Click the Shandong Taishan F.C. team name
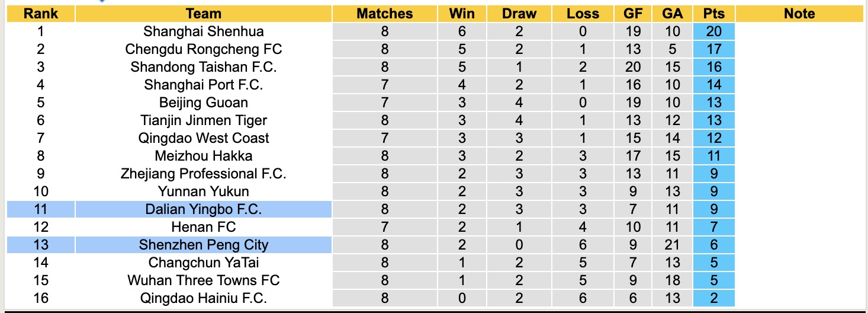The image size is (868, 313). [x=203, y=67]
